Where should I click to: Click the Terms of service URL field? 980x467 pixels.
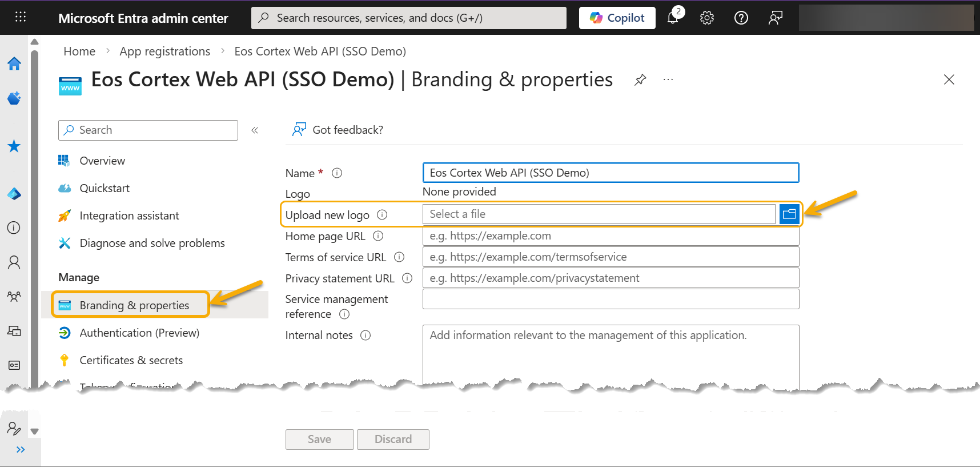point(611,257)
